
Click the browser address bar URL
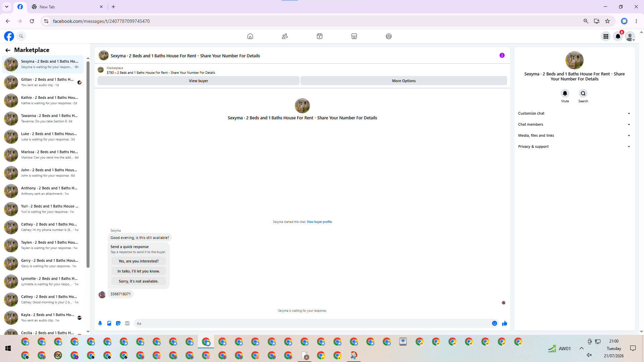pyautogui.click(x=101, y=21)
